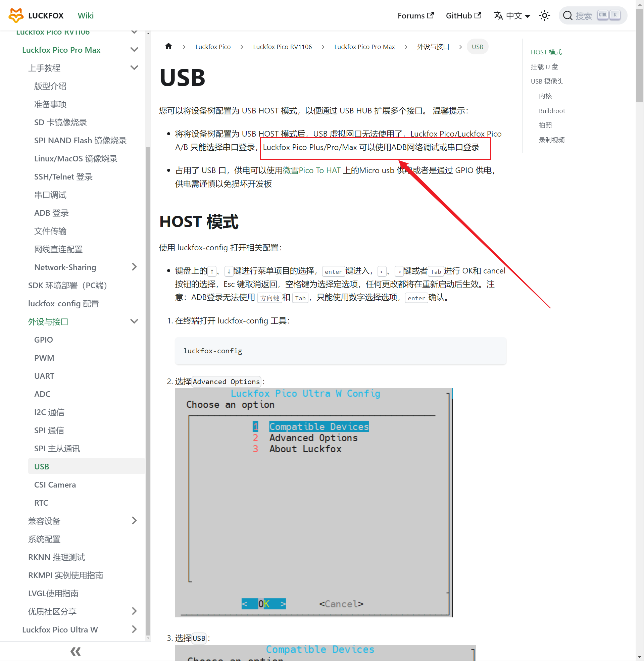The width and height of the screenshot is (644, 661).
Task: Open LVGL使用指南 page
Action: click(53, 593)
